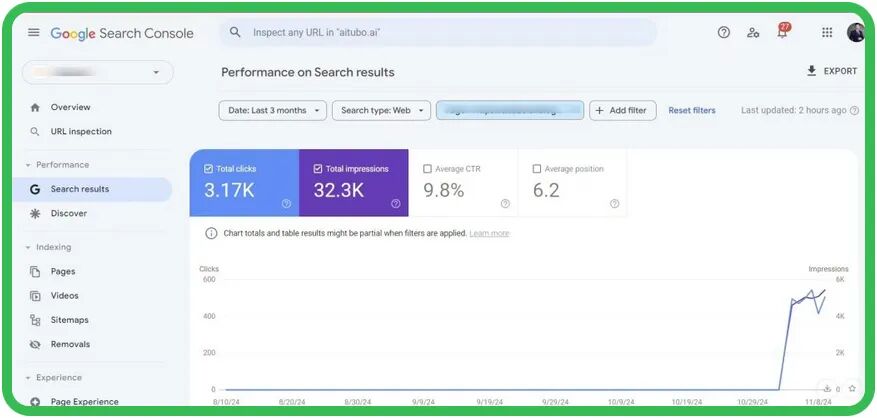Open the Date: Last 3 months dropdown

[x=272, y=111]
